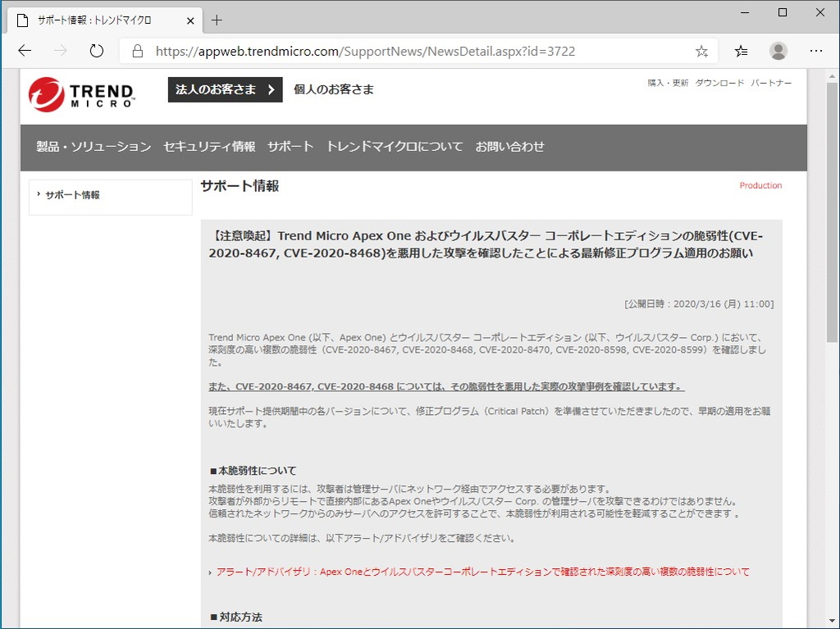Click the address bar to edit the URL
Image resolution: width=840 pixels, height=629 pixels.
(410, 50)
